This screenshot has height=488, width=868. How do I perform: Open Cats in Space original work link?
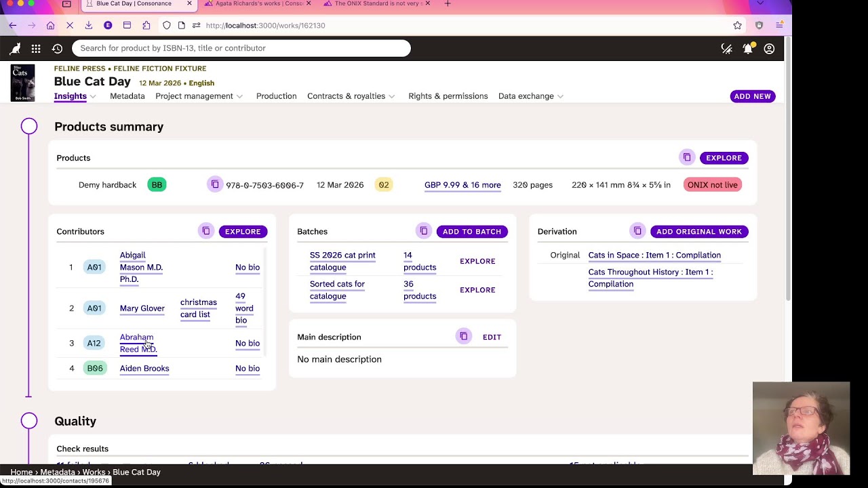(x=654, y=256)
